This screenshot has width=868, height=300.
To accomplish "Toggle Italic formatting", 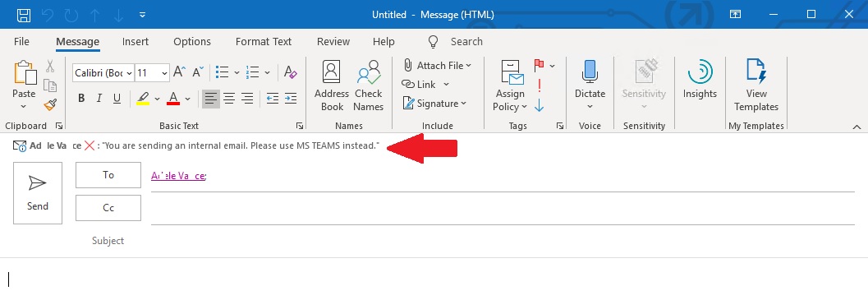I will coord(99,99).
